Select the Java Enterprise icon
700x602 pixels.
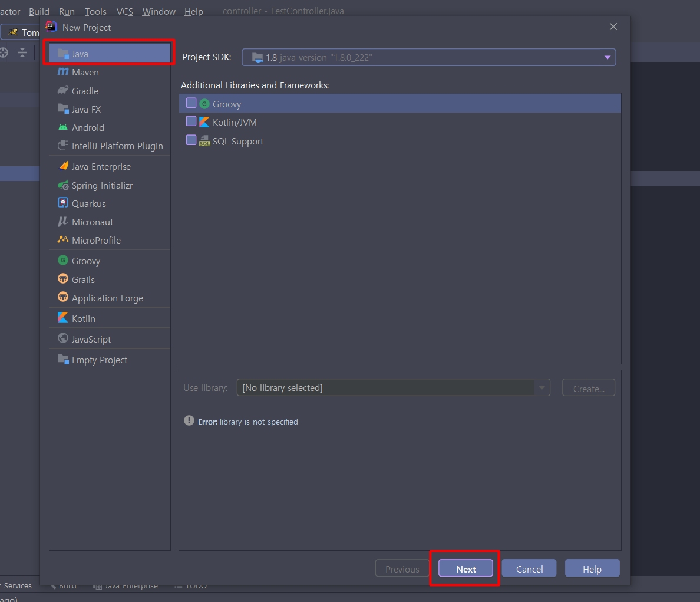point(63,166)
